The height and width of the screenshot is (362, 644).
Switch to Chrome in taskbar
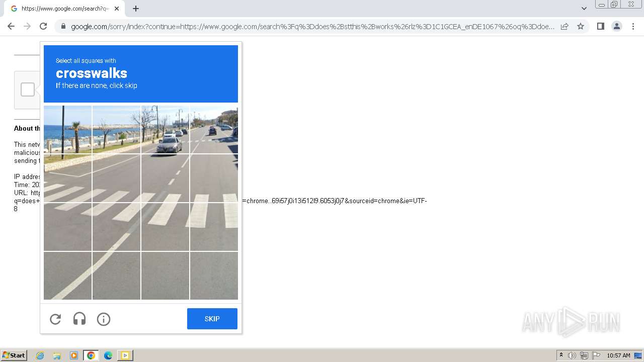(x=91, y=355)
